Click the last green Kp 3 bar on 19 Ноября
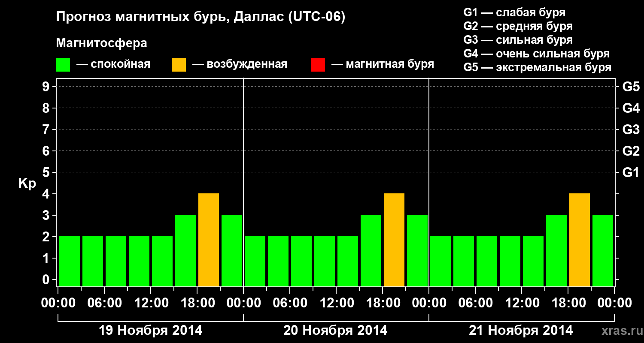Screen dimensions: 644x343 [232, 250]
